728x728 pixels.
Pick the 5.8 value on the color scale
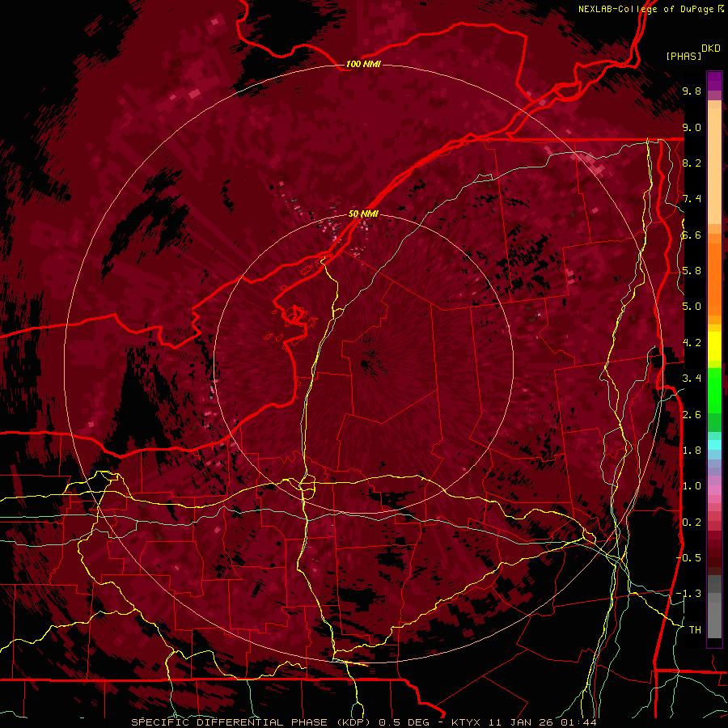pos(692,271)
